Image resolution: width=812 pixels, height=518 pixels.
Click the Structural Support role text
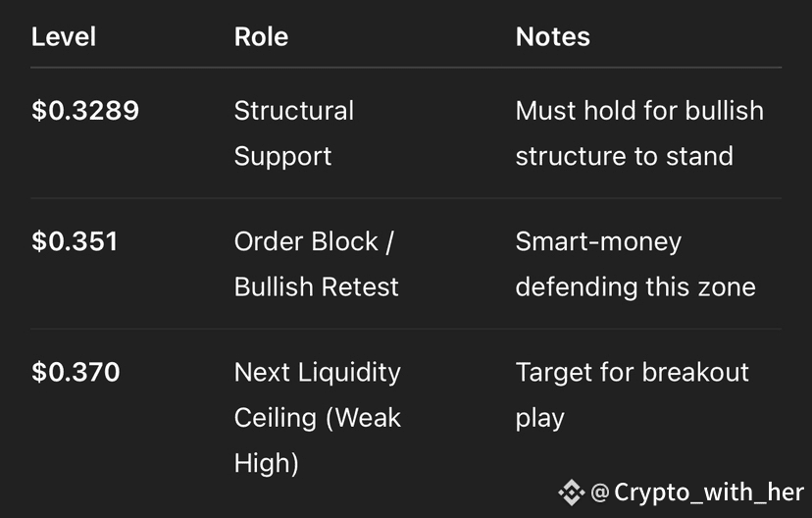point(294,133)
